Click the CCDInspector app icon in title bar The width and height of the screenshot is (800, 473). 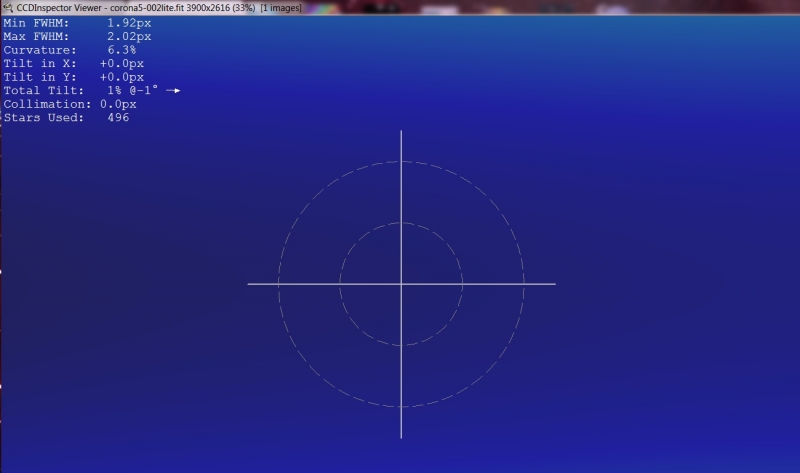pyautogui.click(x=8, y=7)
